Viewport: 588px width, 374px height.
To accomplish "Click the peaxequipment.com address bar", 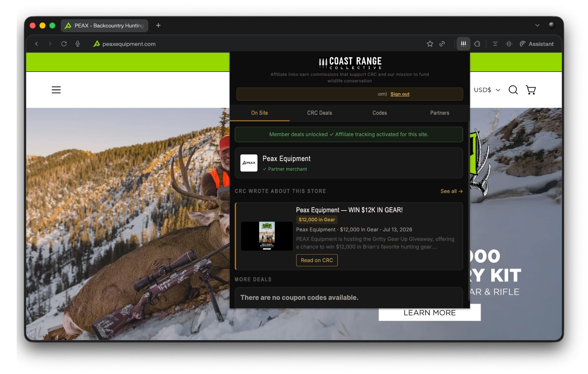I will pos(129,44).
